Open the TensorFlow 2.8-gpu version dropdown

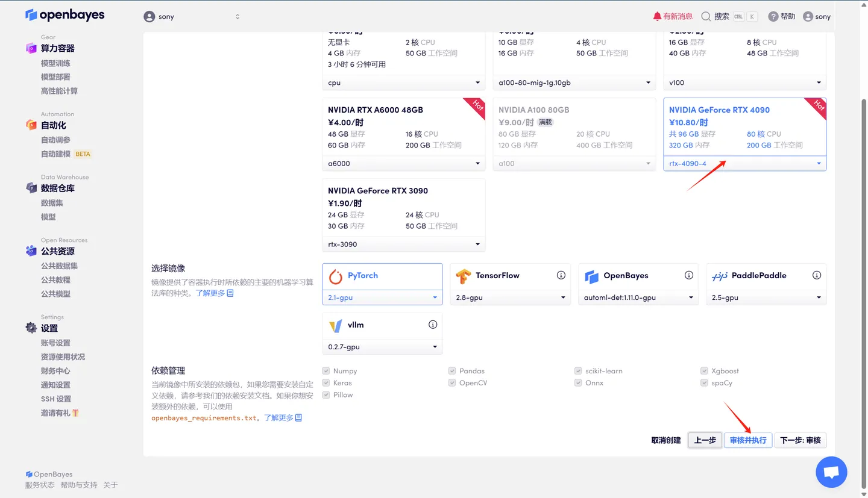click(510, 297)
